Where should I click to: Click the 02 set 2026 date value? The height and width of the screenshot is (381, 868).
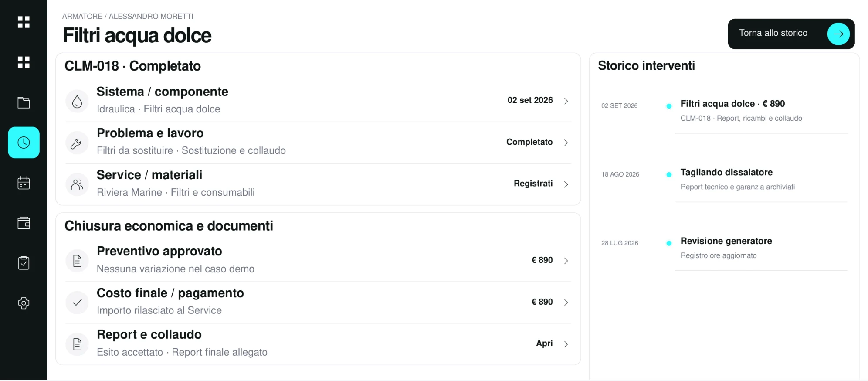(530, 100)
